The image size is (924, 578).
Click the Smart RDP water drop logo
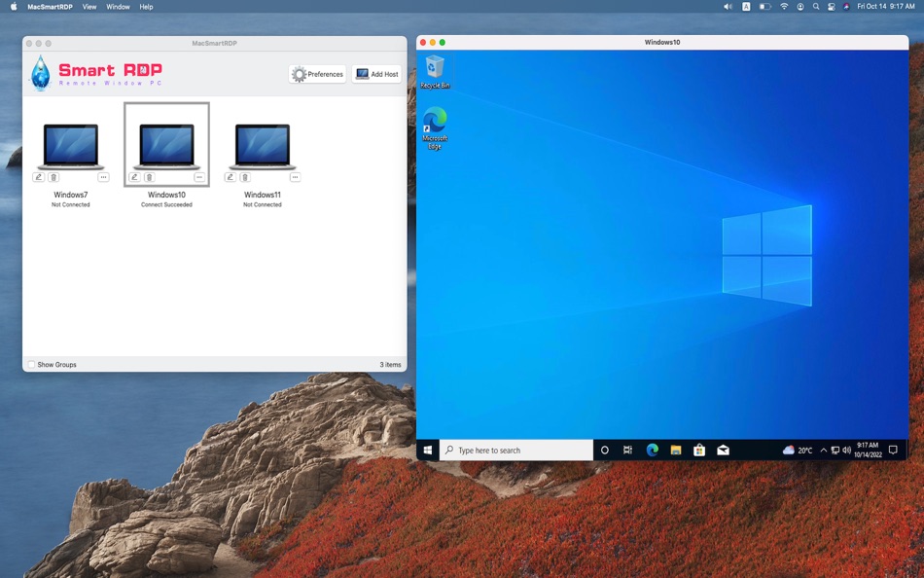[x=41, y=73]
